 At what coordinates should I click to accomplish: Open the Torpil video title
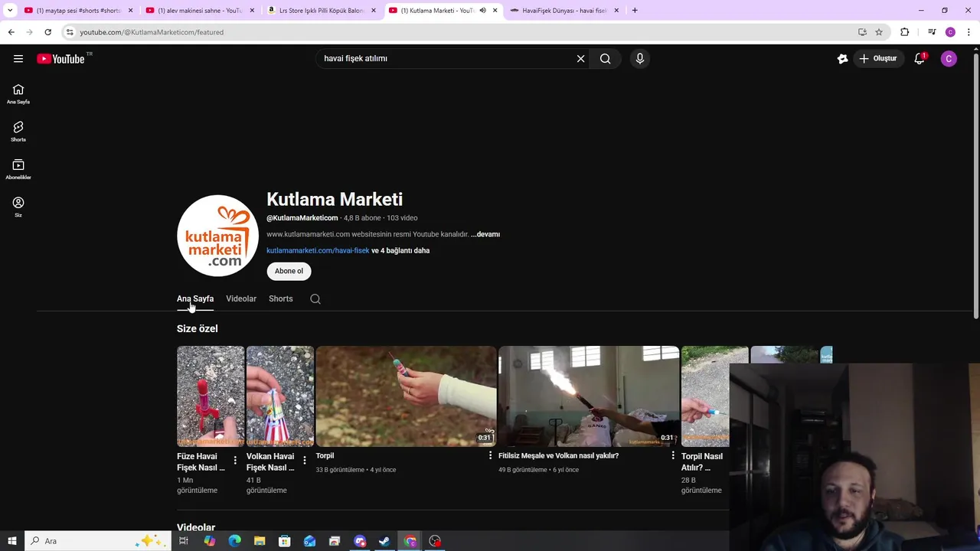point(325,455)
